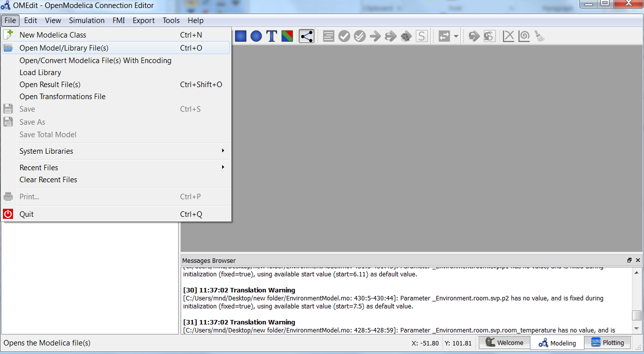Click the red Quit power icon
The height and width of the screenshot is (354, 644).
click(x=8, y=214)
